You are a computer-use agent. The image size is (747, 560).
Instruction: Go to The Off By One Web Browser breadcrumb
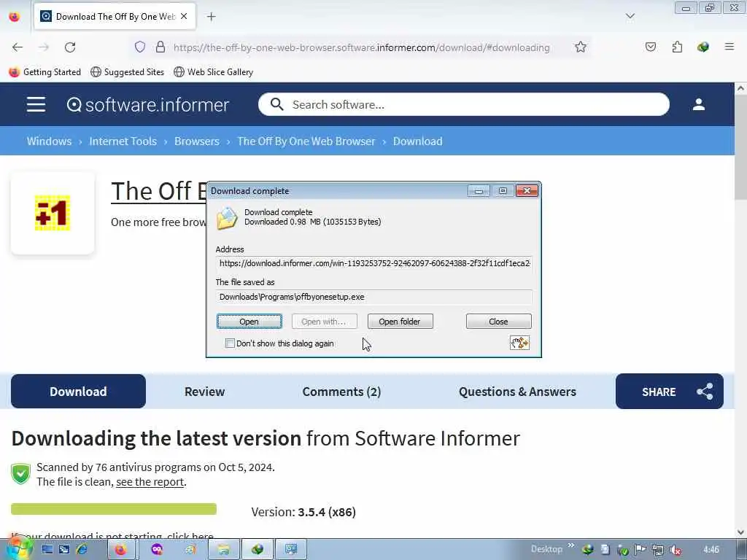(306, 141)
